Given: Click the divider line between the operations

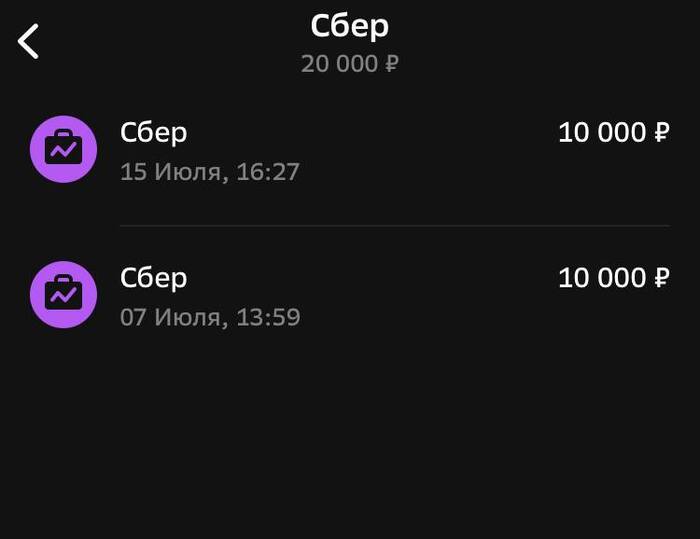Looking at the screenshot, I should (x=395, y=226).
